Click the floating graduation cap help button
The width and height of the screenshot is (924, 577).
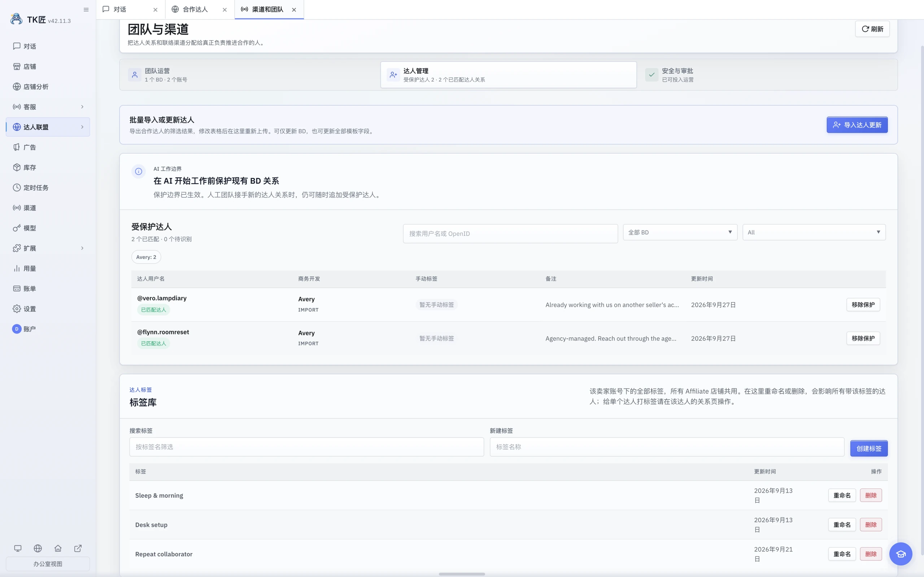tap(901, 554)
